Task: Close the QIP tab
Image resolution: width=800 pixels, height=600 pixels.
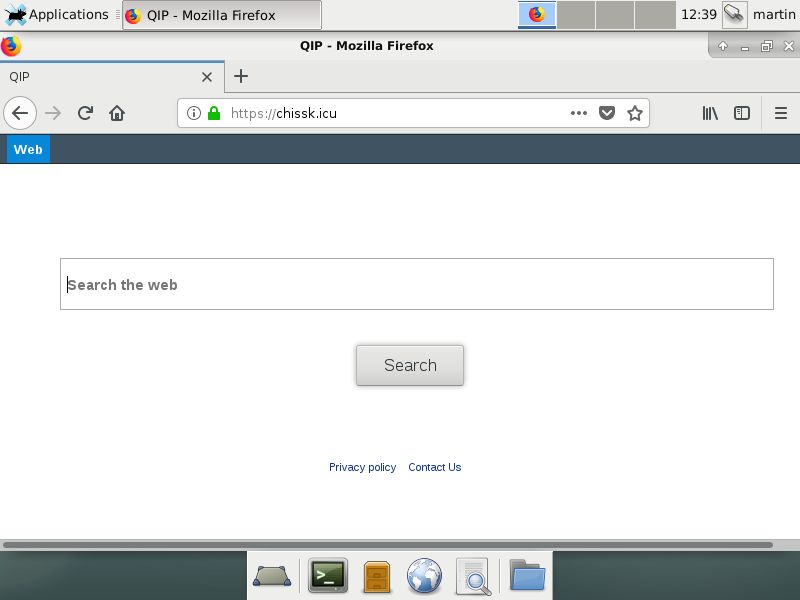Action: pos(207,76)
